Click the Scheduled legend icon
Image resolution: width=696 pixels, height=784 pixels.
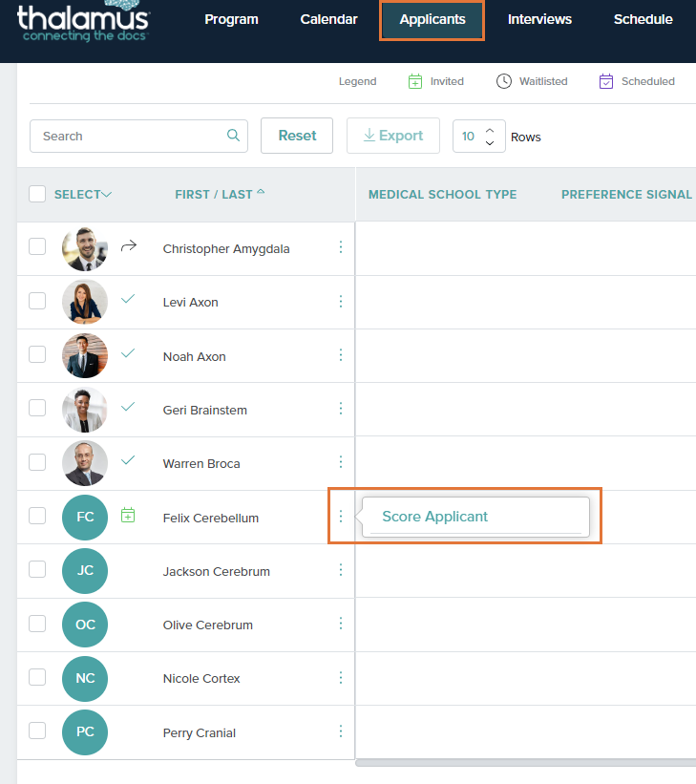pos(605,81)
